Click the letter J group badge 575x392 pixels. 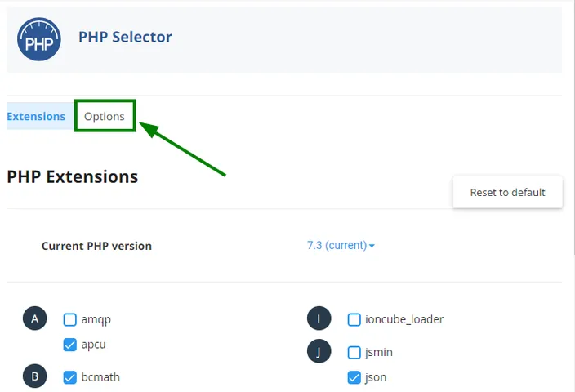(x=319, y=351)
